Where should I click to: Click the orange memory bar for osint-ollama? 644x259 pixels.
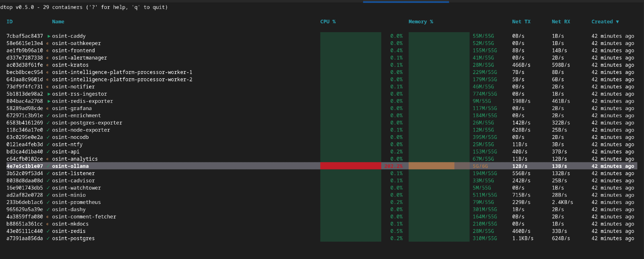[x=431, y=166]
